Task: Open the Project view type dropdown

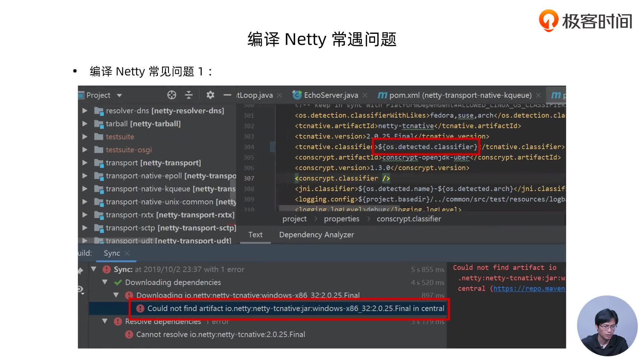Action: pyautogui.click(x=119, y=95)
